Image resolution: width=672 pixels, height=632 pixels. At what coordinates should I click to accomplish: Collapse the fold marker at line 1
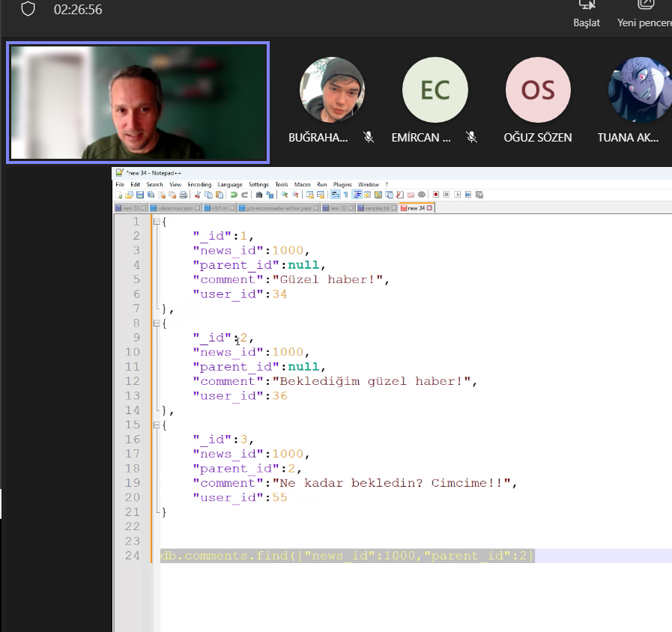tap(157, 222)
